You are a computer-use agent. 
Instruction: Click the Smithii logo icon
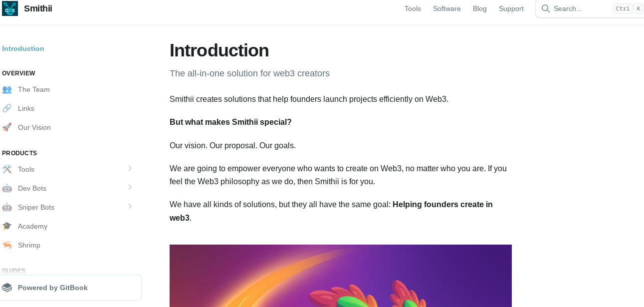[10, 8]
